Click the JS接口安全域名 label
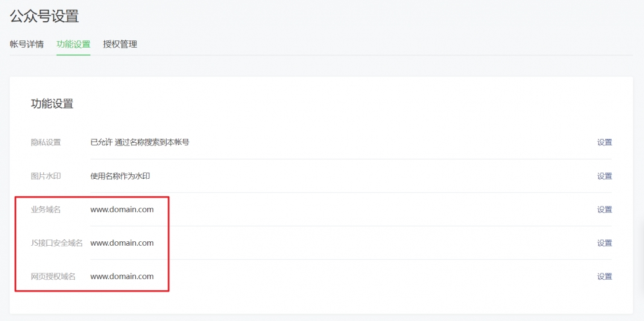Screen dimensions: 644x321 [x=57, y=243]
